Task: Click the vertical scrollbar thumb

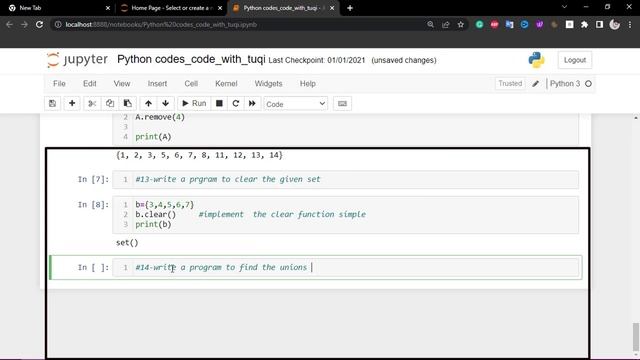Action: point(636,336)
